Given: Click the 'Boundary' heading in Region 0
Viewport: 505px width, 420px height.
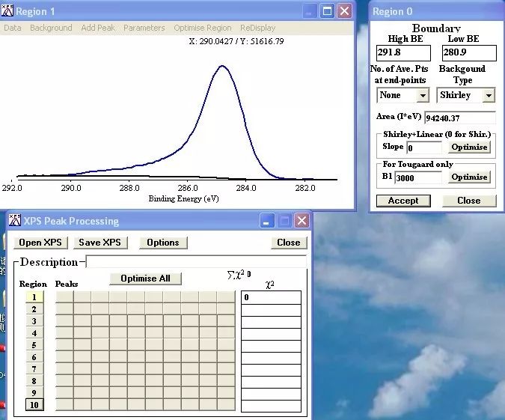Looking at the screenshot, I should tap(436, 28).
